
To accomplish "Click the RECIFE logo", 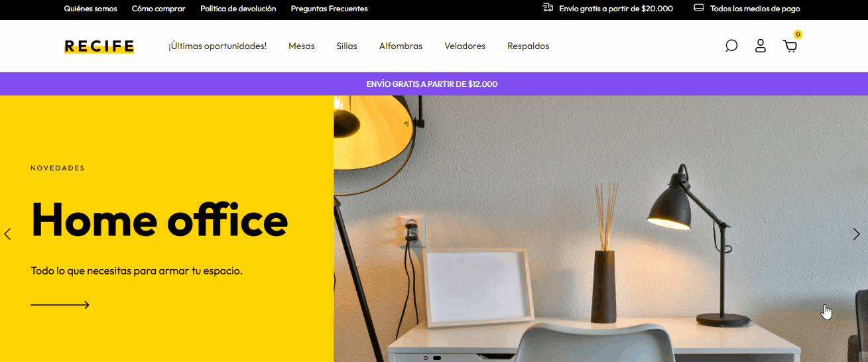I will (x=99, y=46).
